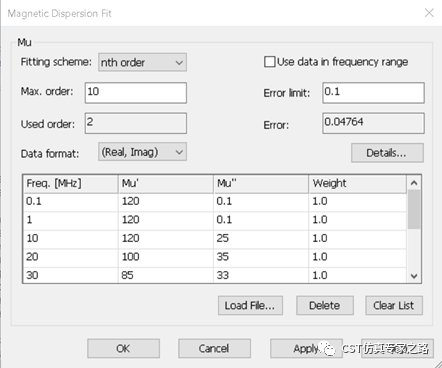Click the Cancel button
The width and height of the screenshot is (442, 368).
[x=214, y=348]
